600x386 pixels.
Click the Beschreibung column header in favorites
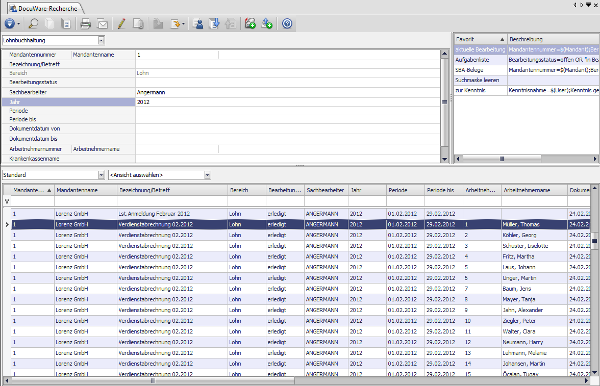coord(553,39)
